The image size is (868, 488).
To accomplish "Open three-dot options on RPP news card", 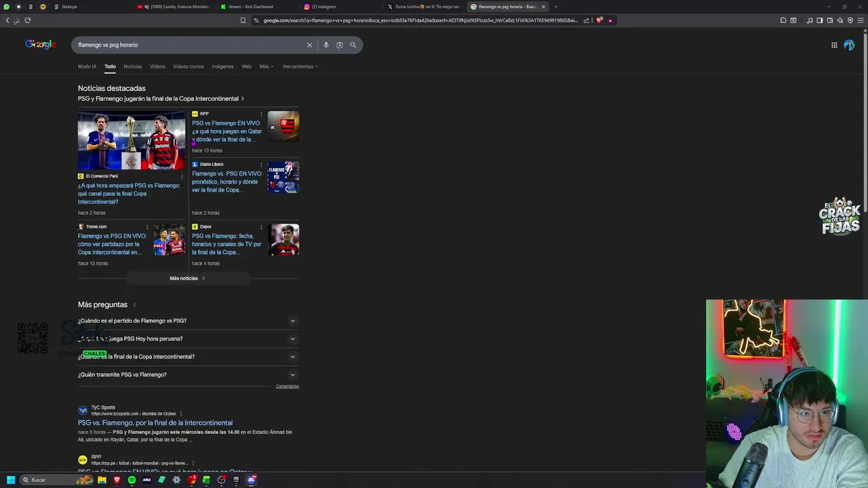I will pos(261,114).
